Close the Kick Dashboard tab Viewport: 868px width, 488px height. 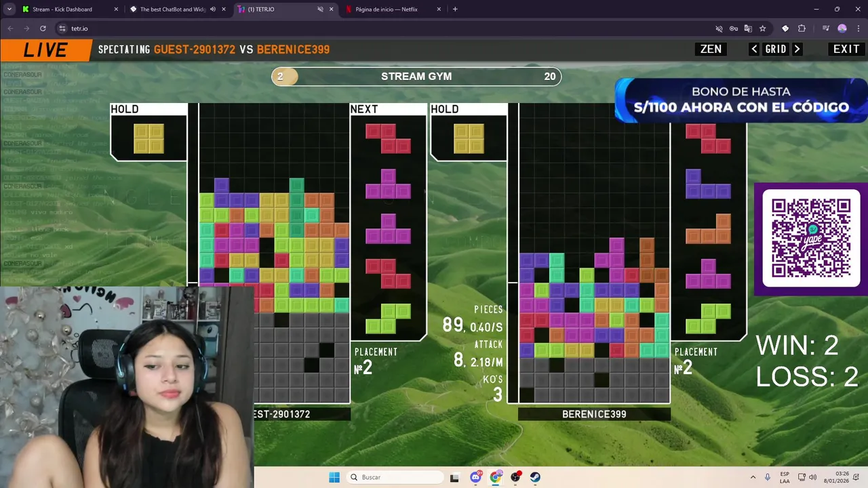[x=116, y=9]
